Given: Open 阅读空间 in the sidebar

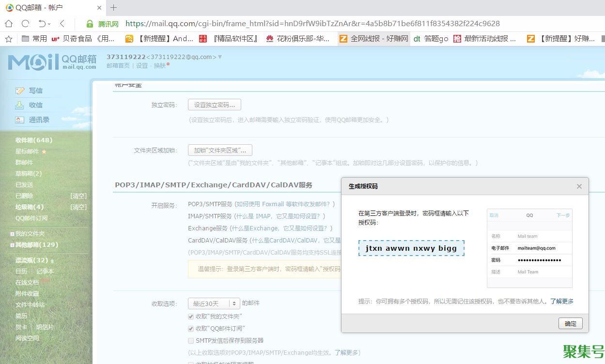Looking at the screenshot, I should (27, 338).
